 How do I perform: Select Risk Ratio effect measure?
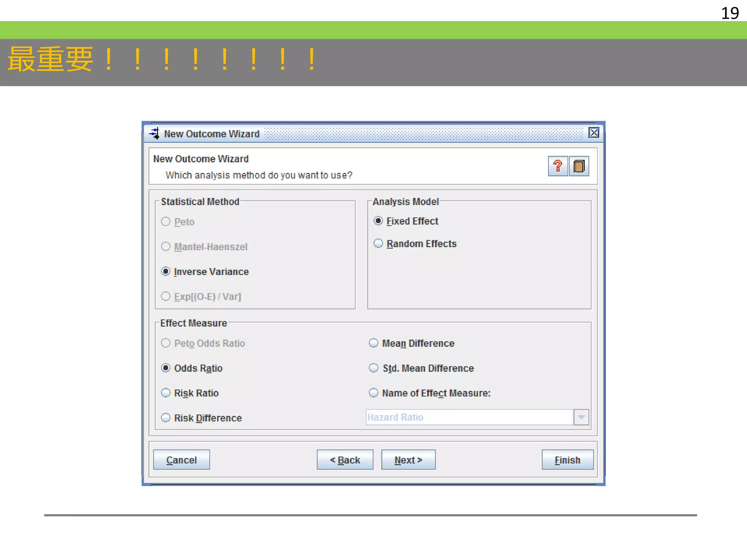pos(166,393)
